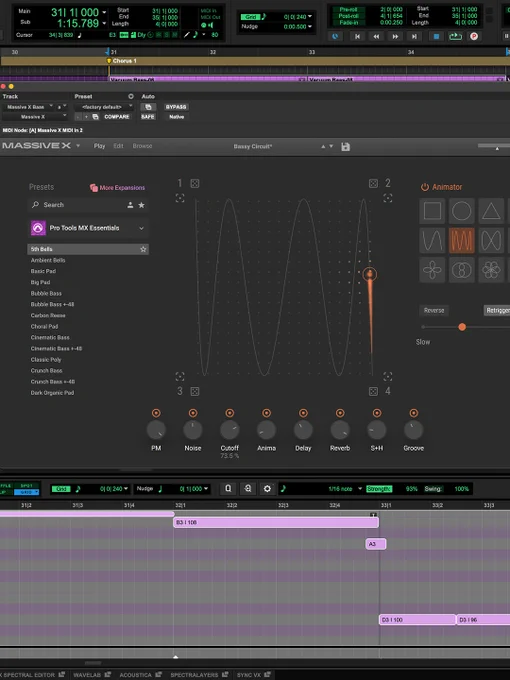Load the Cinematic Bass preset
Viewport: 510px width, 680px height.
point(50,337)
